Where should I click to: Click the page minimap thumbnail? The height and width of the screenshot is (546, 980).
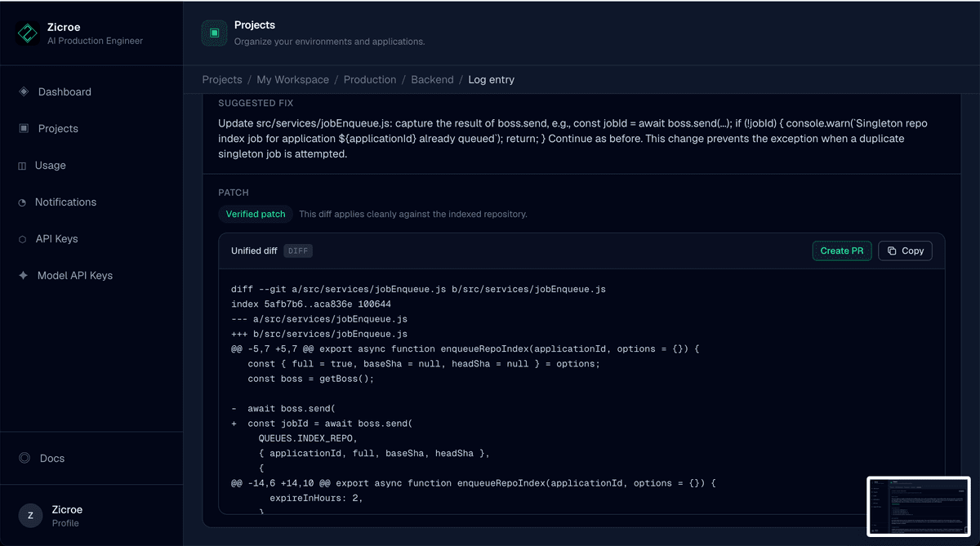tap(919, 506)
